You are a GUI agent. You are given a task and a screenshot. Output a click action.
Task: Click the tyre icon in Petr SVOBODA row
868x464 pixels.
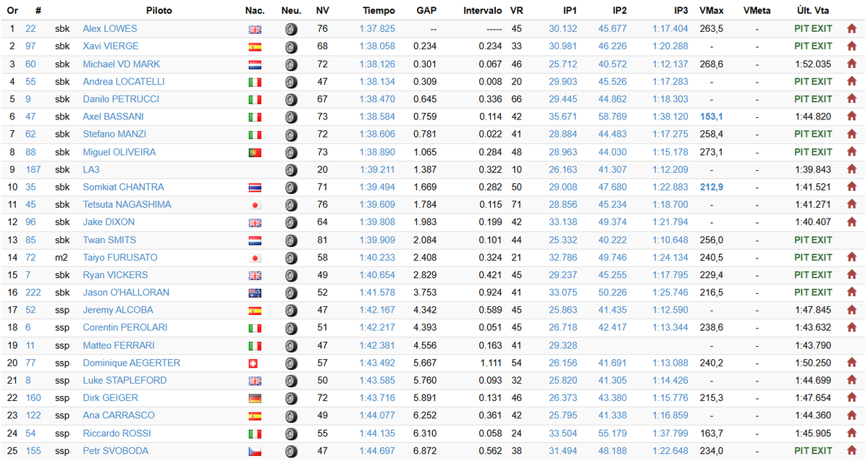point(291,451)
